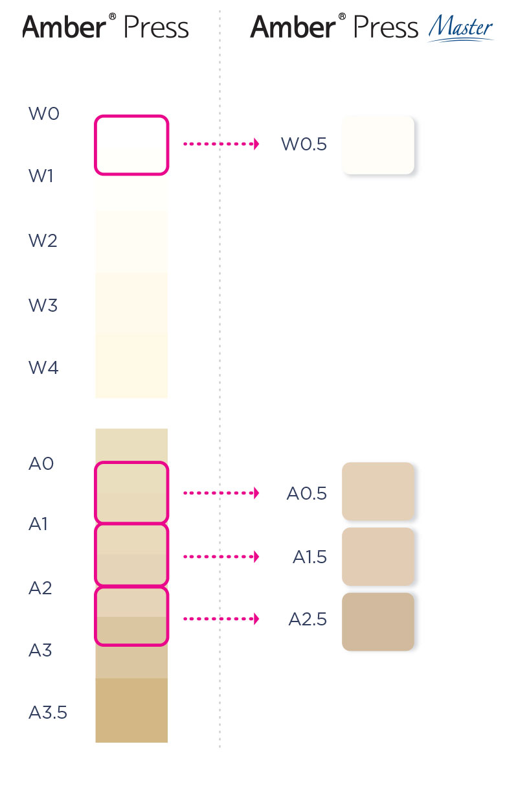Pick the A1.5 Master shade swatch
This screenshot has width=518, height=812.
[x=377, y=557]
